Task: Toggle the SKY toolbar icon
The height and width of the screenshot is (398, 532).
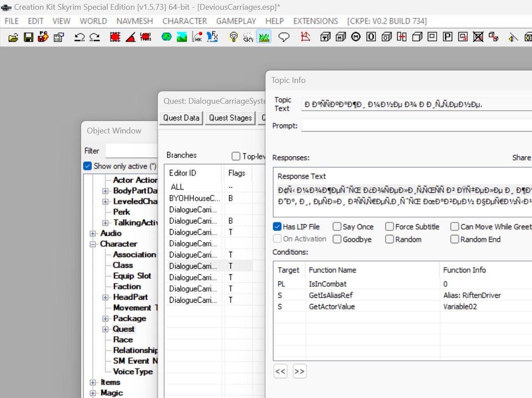Action: [249, 37]
